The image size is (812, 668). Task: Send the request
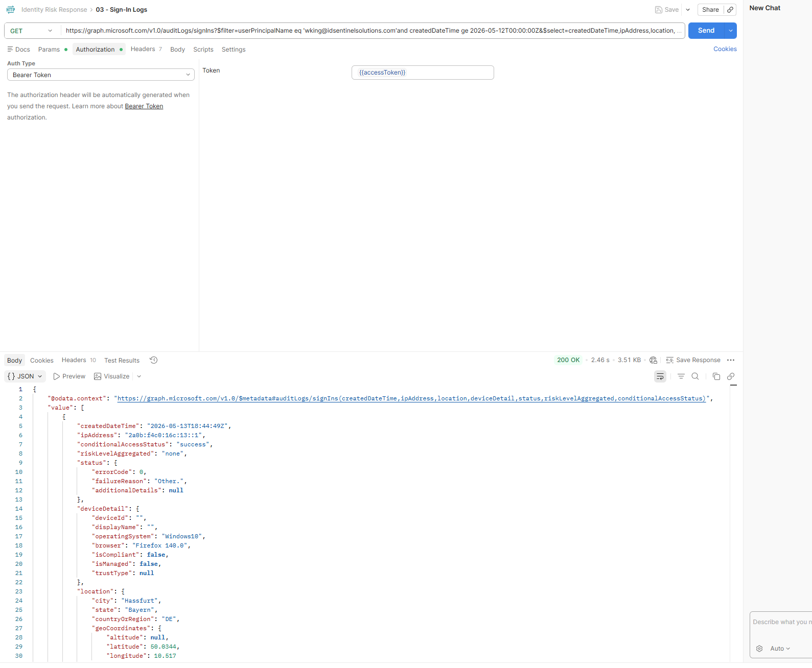(x=706, y=31)
